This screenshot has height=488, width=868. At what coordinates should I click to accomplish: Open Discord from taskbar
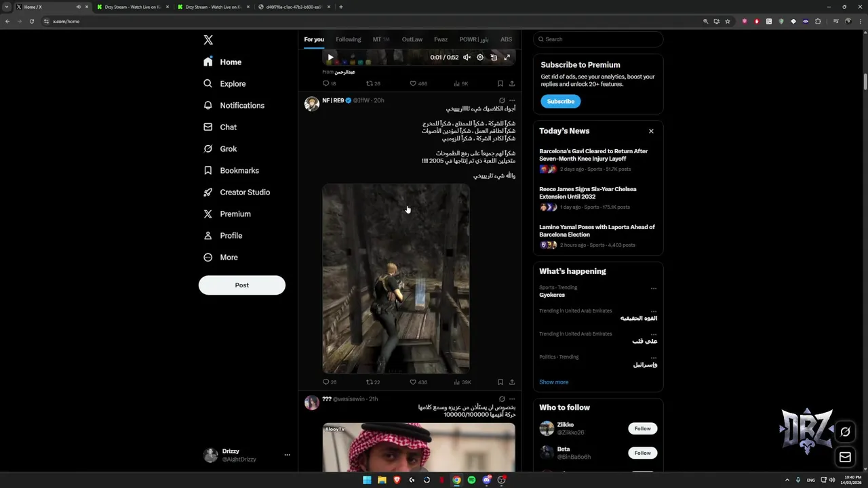click(486, 480)
